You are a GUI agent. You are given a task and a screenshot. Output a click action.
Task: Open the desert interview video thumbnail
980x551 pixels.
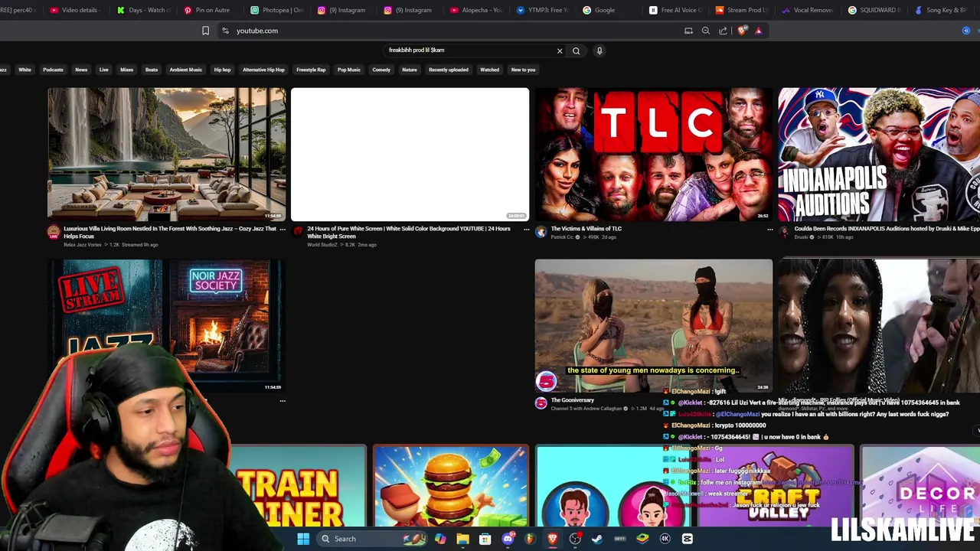coord(654,325)
